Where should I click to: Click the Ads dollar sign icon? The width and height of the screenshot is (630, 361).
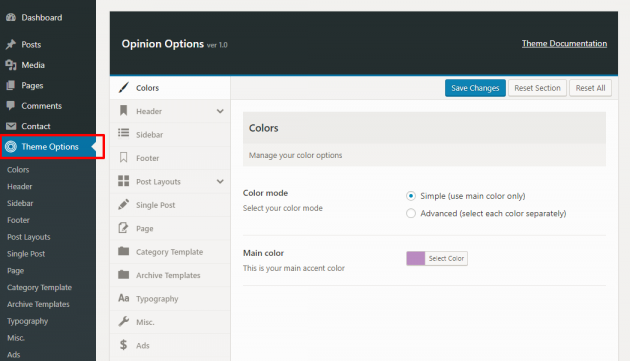click(x=123, y=345)
